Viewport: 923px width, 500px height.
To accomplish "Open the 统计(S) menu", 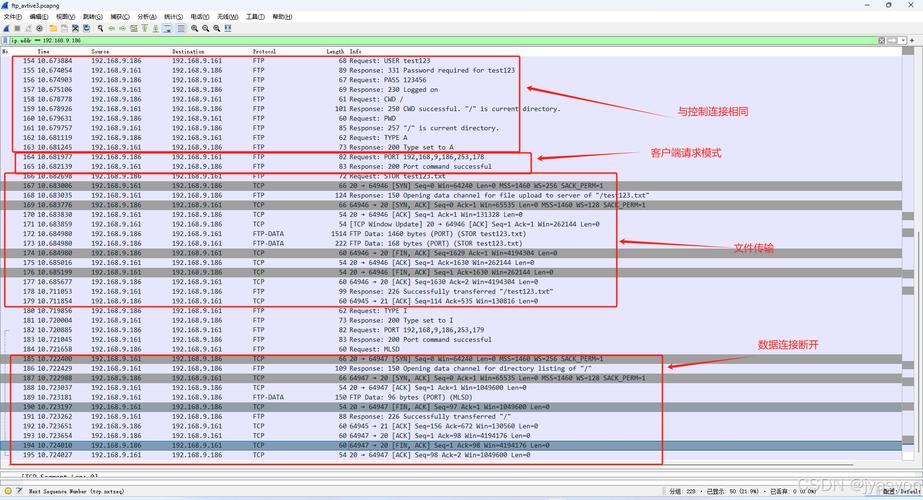I will pos(172,17).
